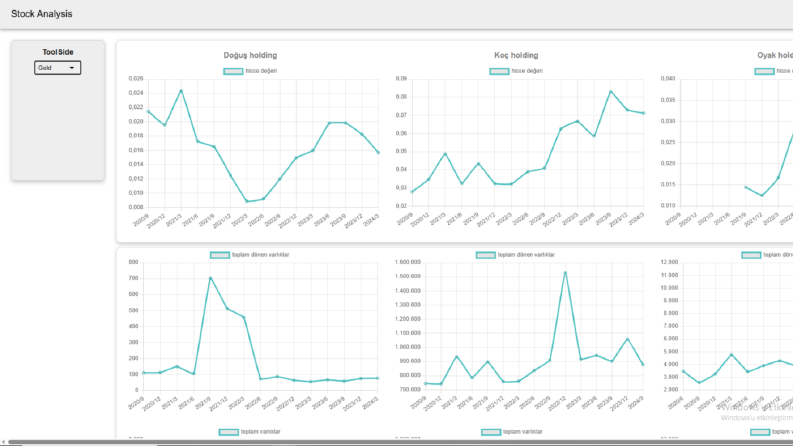The height and width of the screenshot is (446, 793).
Task: Select the 2021/9 peak on Doğuş dönen varlıklar chart
Action: click(210, 279)
